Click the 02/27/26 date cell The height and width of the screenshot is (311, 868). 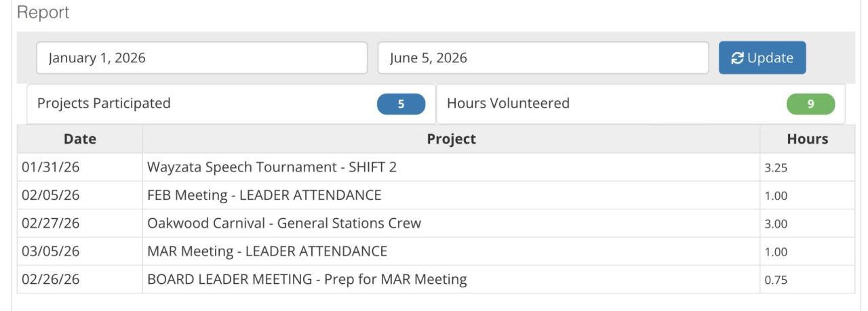click(51, 224)
